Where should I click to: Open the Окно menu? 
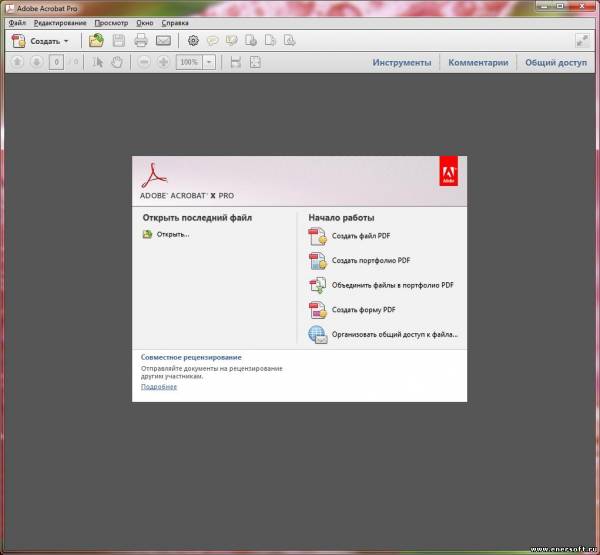point(145,23)
